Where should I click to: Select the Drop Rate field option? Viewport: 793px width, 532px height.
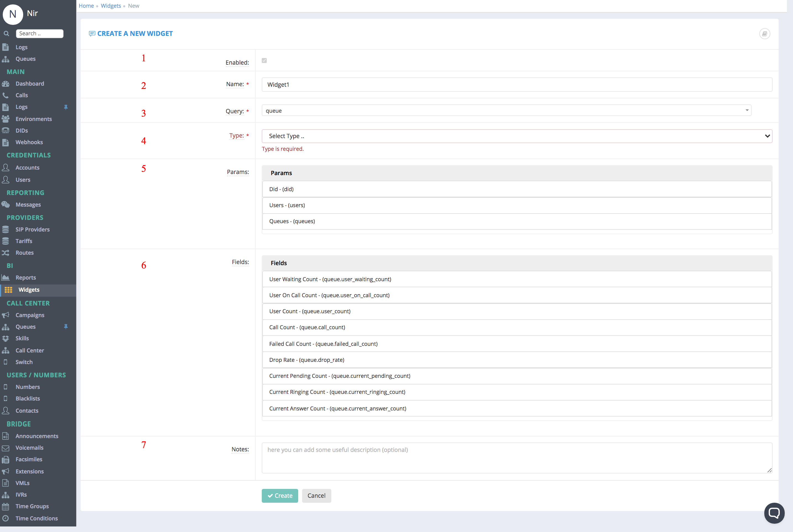point(517,360)
